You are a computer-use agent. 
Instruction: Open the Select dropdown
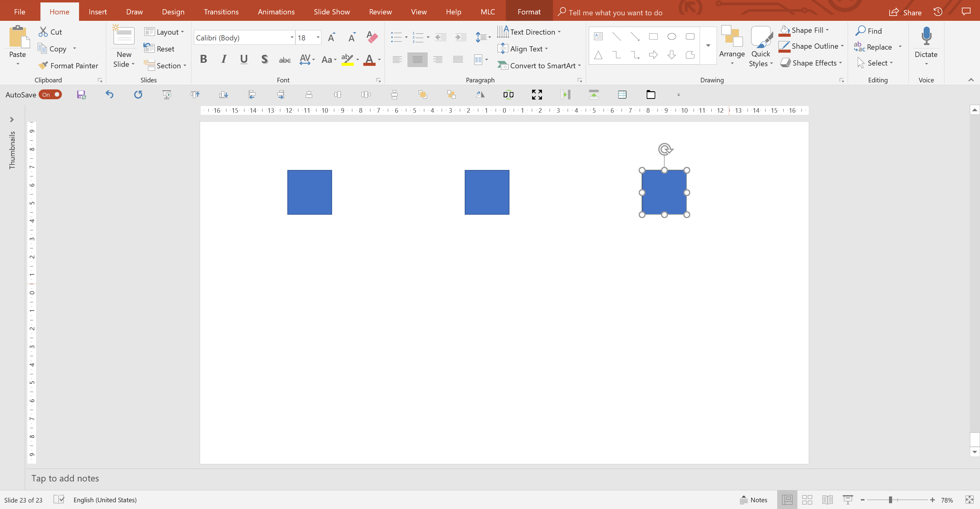click(x=875, y=63)
